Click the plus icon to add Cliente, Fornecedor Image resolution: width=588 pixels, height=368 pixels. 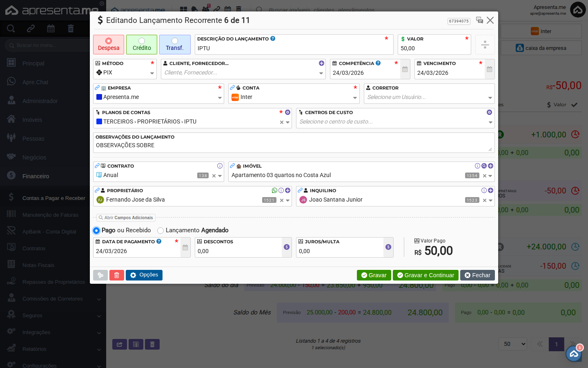[x=321, y=63]
